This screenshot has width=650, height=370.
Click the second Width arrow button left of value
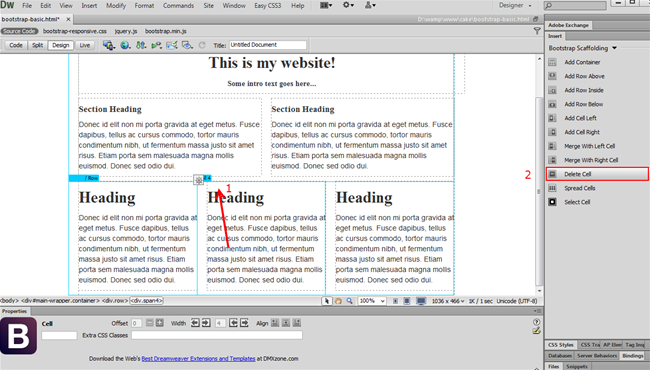(206, 323)
